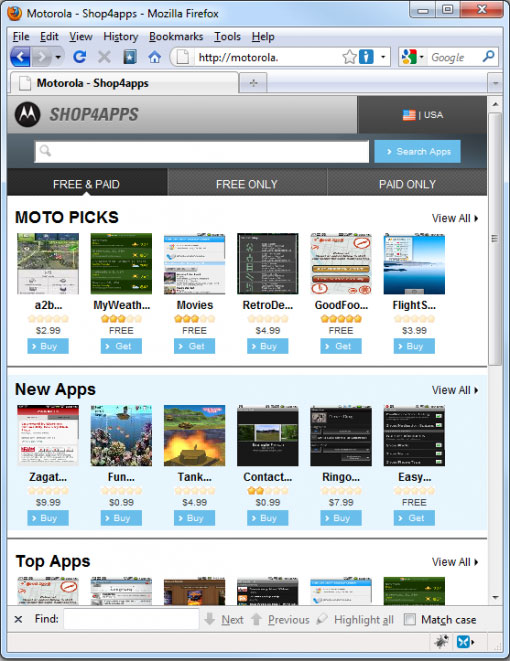Open the View menu
Screen dimensions: 510x661
pyautogui.click(x=81, y=37)
